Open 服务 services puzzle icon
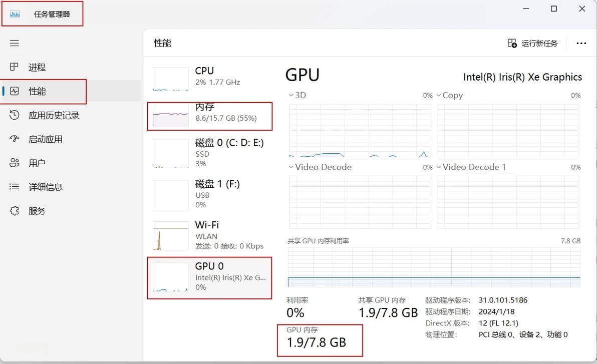597x364 pixels. pos(15,211)
